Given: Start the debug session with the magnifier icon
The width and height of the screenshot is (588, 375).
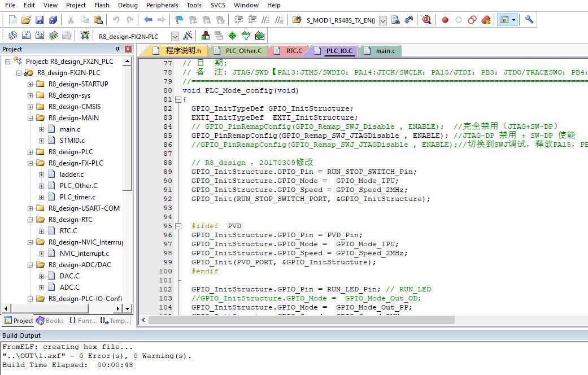Looking at the screenshot, I should tap(426, 20).
